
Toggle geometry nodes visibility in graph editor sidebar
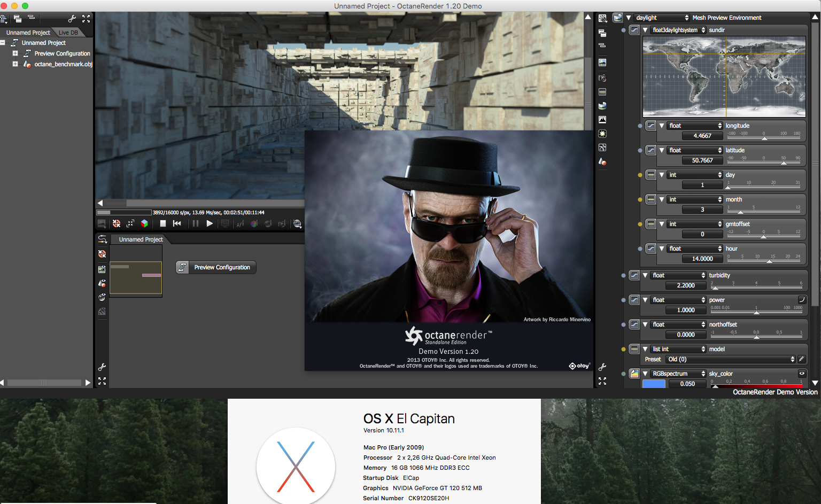[102, 283]
